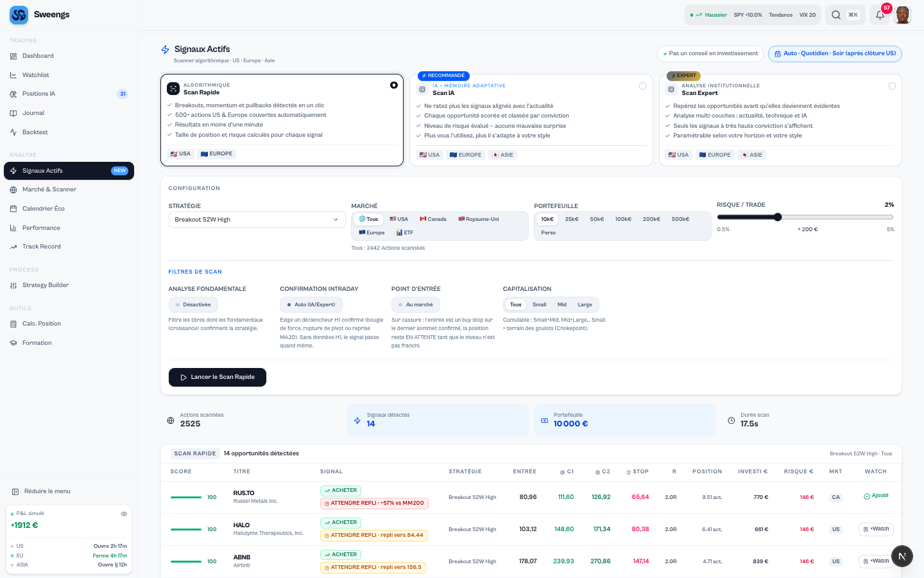This screenshot has width=924, height=578.
Task: Open the Auto · Quotidien schedule button
Action: click(835, 54)
